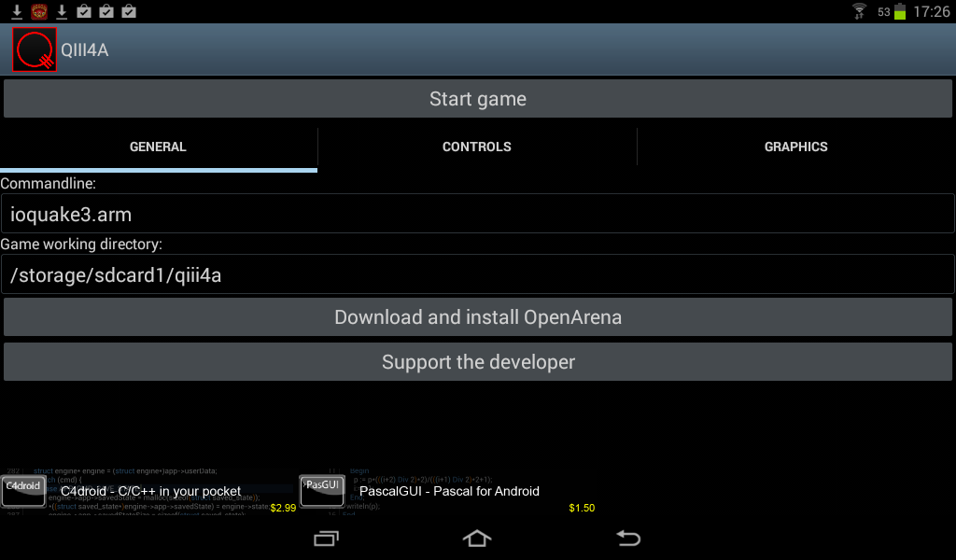Open the recent apps navigation icon

326,539
